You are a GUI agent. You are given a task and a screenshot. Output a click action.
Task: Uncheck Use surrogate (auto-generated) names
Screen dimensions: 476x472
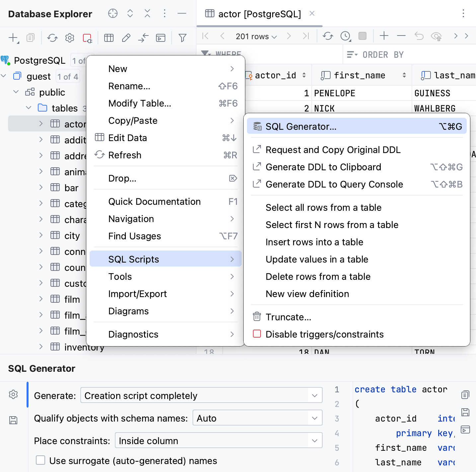(40, 460)
